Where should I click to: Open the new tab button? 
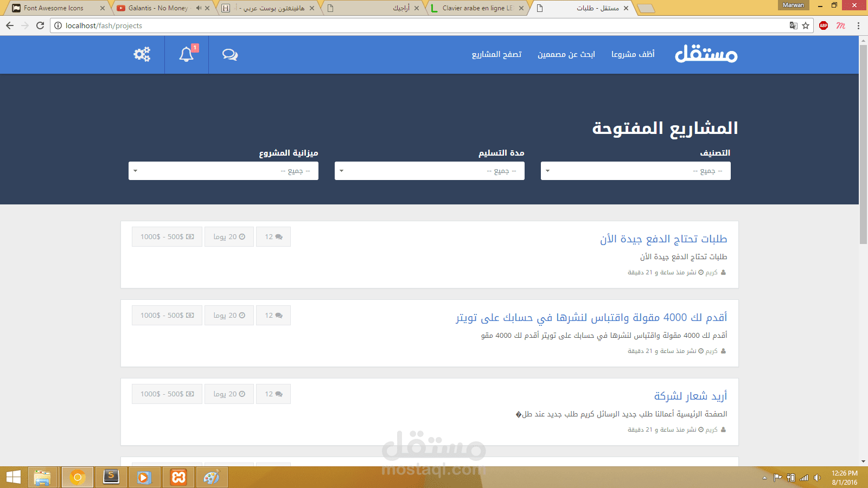coord(646,8)
